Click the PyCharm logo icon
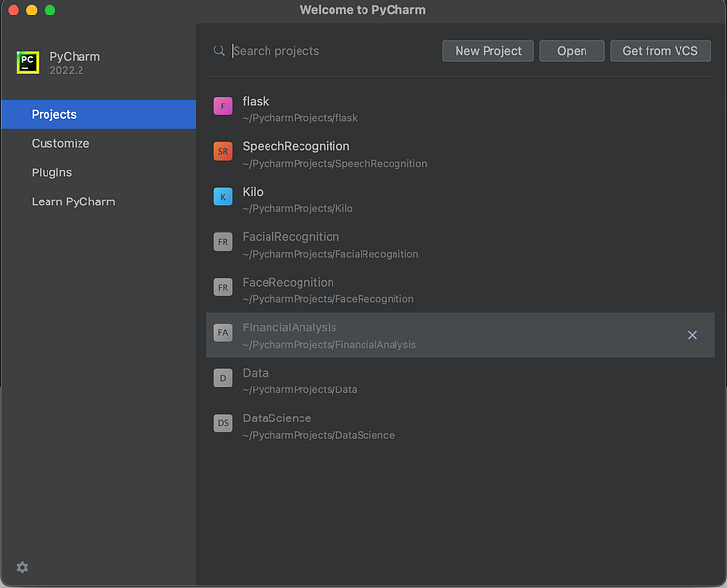The image size is (727, 588). [28, 63]
